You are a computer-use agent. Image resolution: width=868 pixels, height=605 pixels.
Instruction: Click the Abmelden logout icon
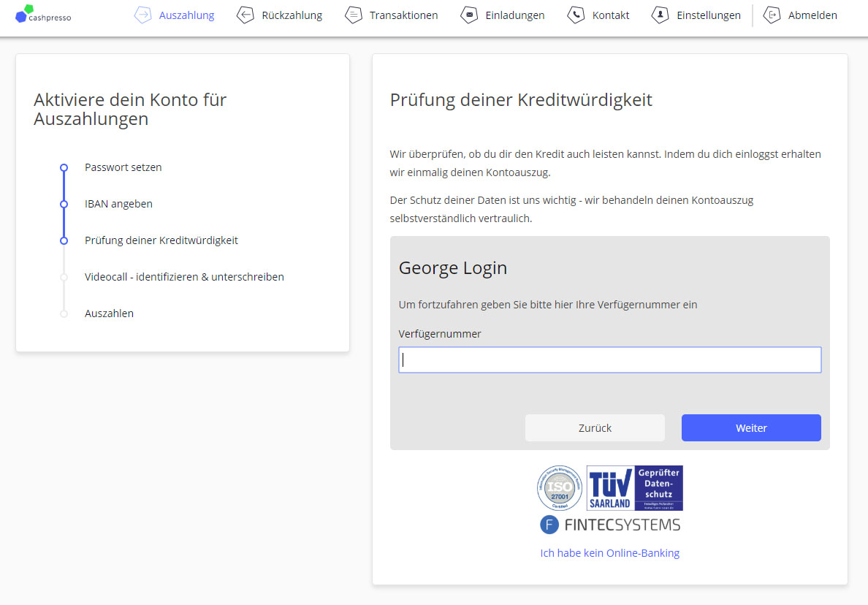[772, 15]
